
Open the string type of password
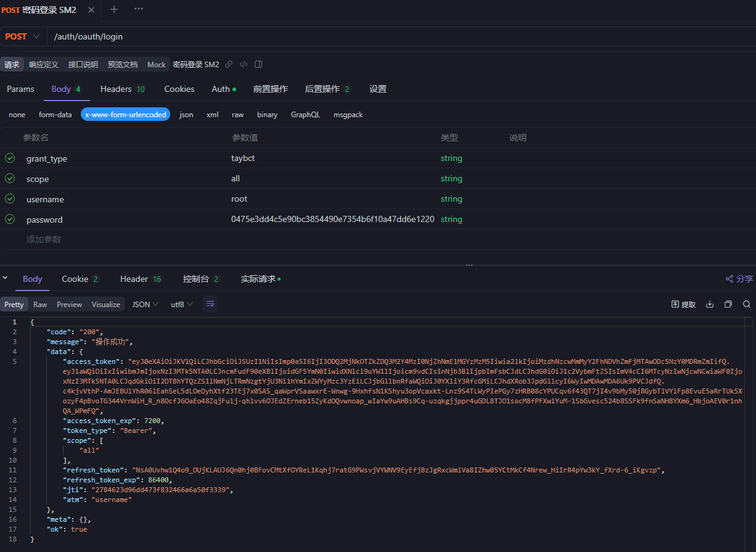451,219
